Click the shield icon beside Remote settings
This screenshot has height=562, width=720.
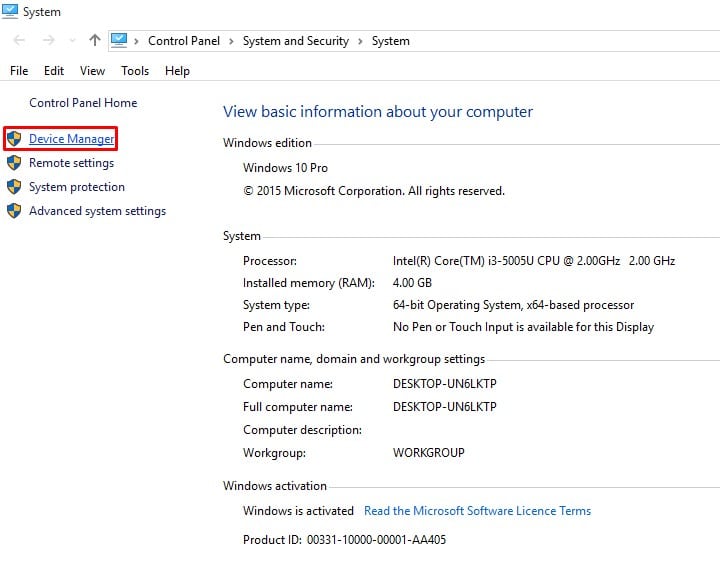pos(14,163)
